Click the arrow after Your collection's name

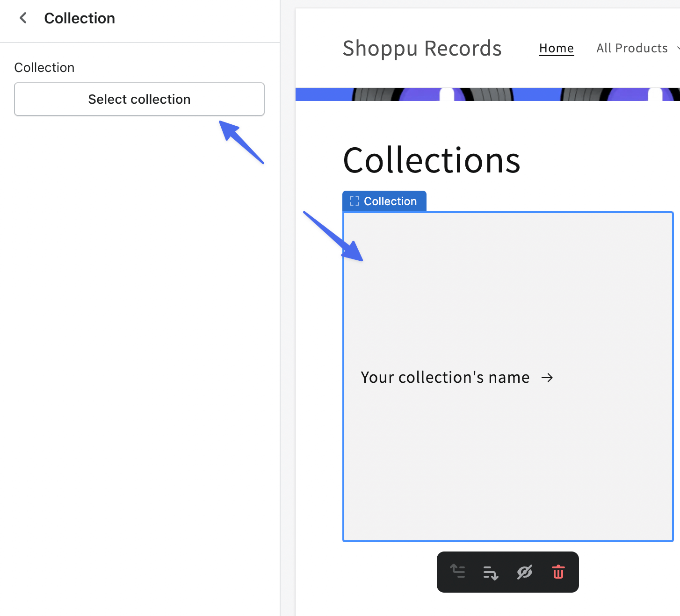pyautogui.click(x=547, y=378)
